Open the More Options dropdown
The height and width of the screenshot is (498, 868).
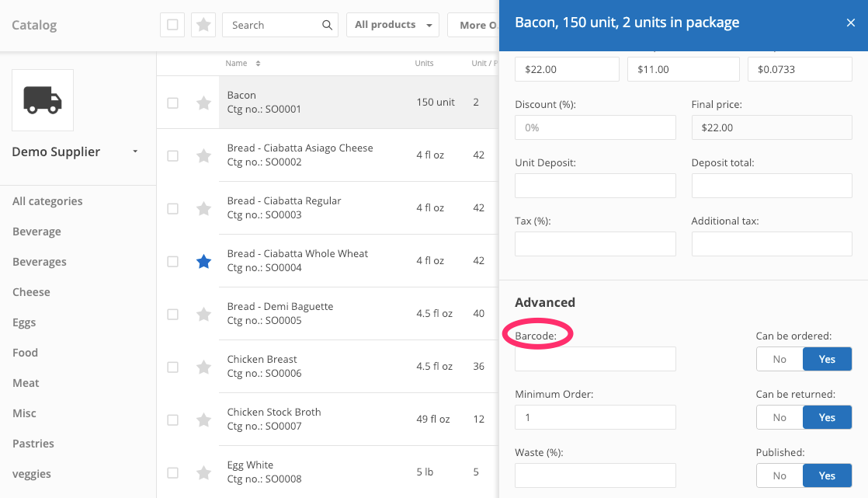pos(474,25)
